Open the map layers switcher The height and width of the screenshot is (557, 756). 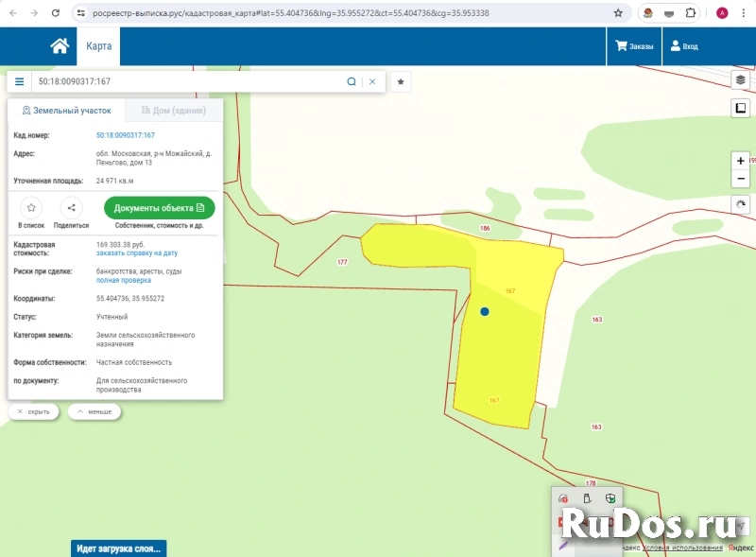(x=741, y=80)
